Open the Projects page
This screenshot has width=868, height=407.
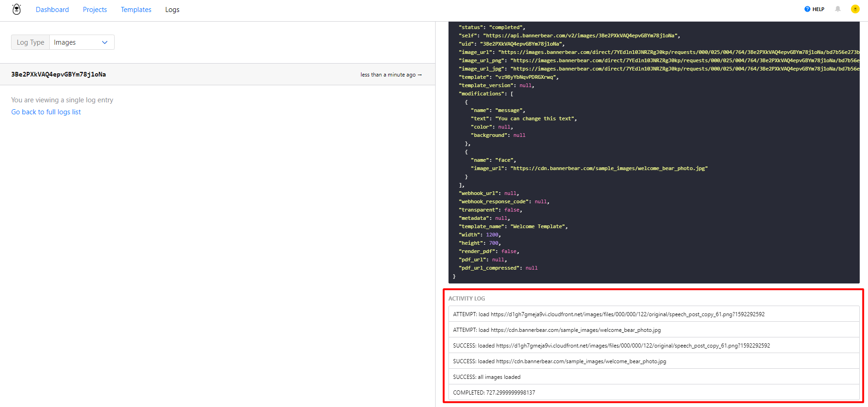point(95,10)
